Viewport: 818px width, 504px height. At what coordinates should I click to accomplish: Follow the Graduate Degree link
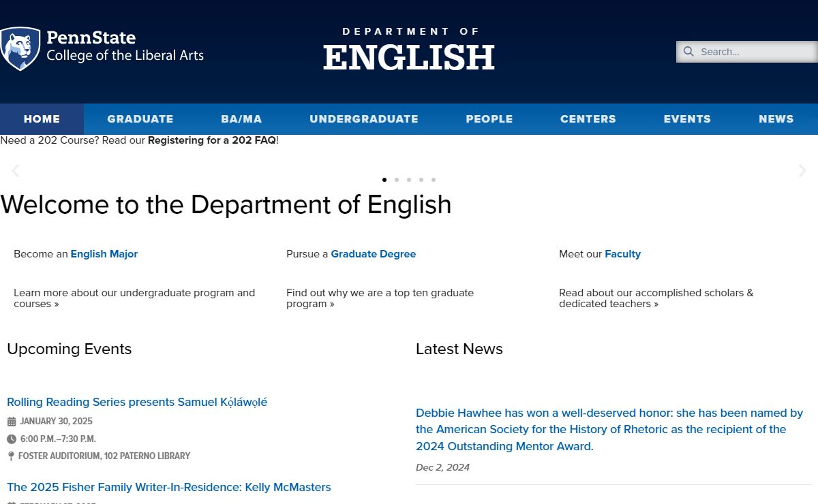[374, 254]
